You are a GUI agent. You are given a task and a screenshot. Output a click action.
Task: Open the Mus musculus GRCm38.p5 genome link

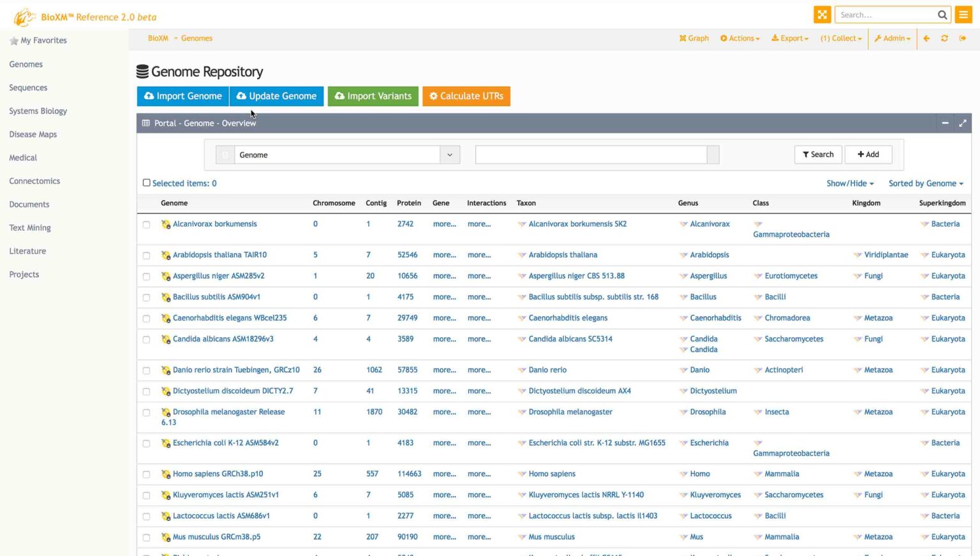[x=217, y=537]
